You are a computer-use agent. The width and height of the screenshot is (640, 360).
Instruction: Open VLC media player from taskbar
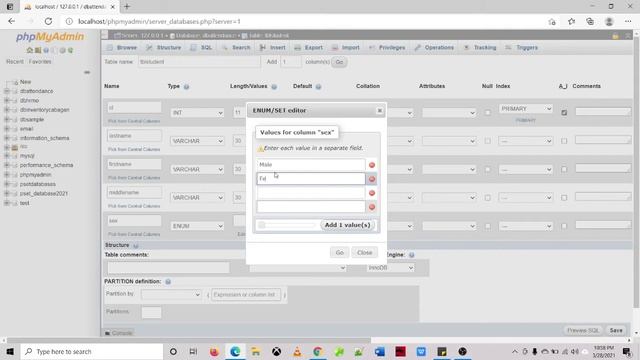click(297, 351)
